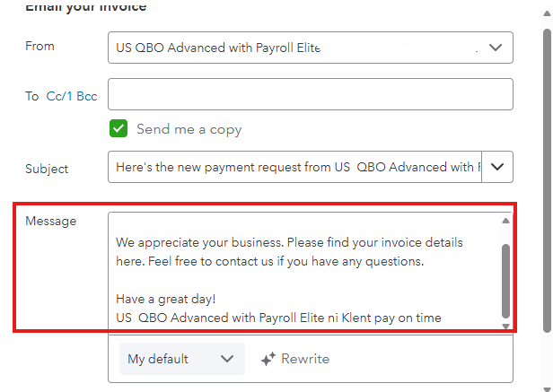553x392 pixels.
Task: Expand the From sender dropdown
Action: [496, 47]
